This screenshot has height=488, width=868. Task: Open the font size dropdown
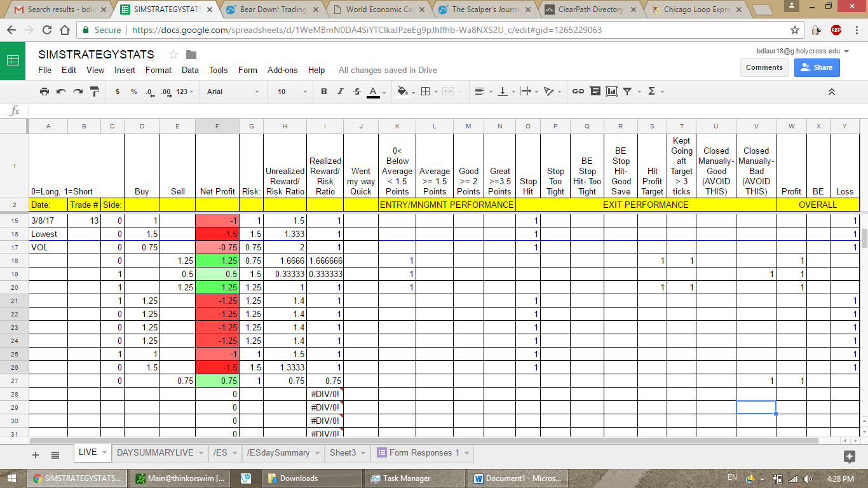pyautogui.click(x=292, y=91)
